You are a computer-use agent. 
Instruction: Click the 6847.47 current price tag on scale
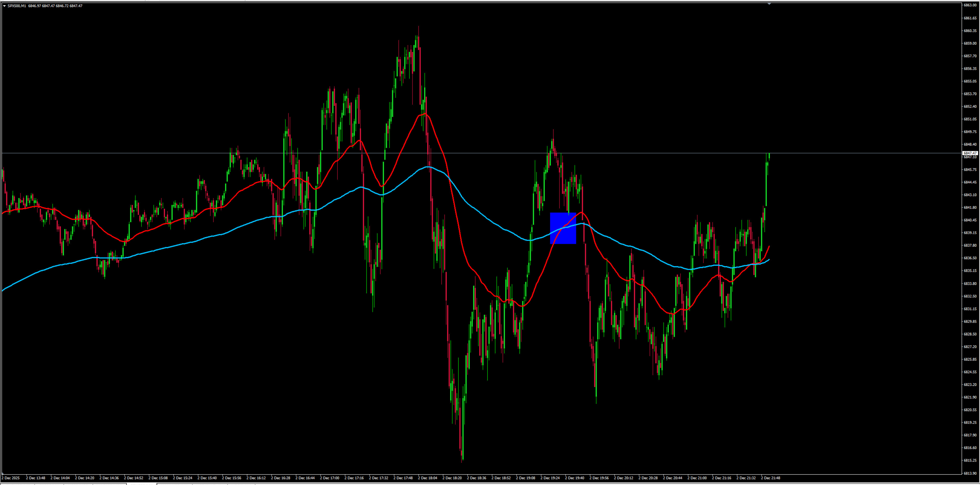pos(970,153)
